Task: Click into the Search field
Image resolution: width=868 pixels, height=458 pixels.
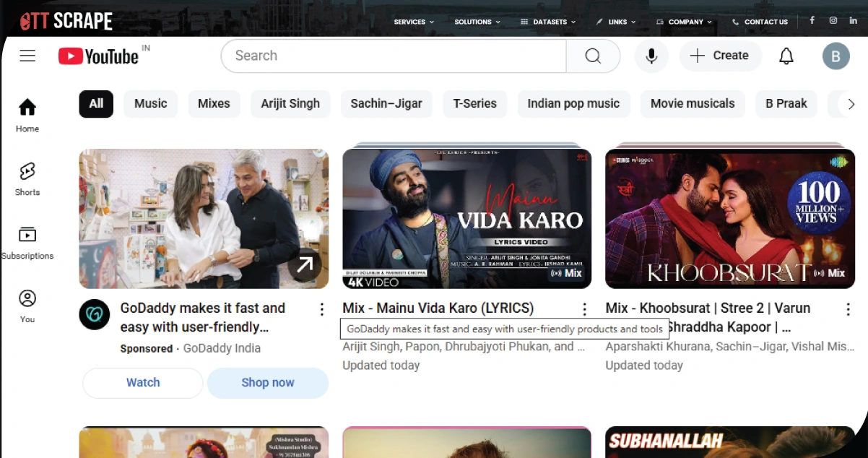Action: (x=394, y=56)
